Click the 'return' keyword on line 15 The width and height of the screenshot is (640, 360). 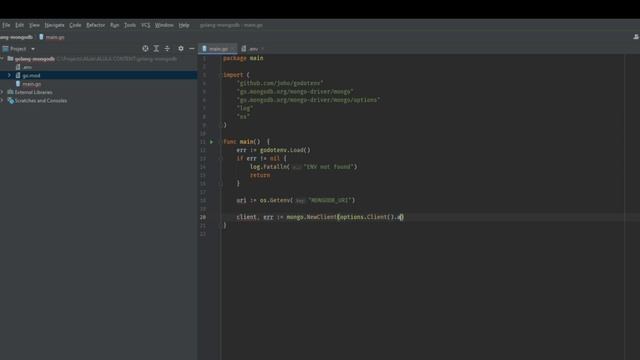[260, 175]
